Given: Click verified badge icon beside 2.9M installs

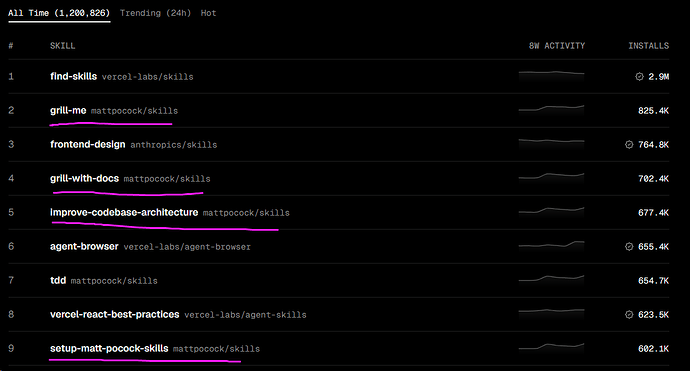Looking at the screenshot, I should 639,77.
